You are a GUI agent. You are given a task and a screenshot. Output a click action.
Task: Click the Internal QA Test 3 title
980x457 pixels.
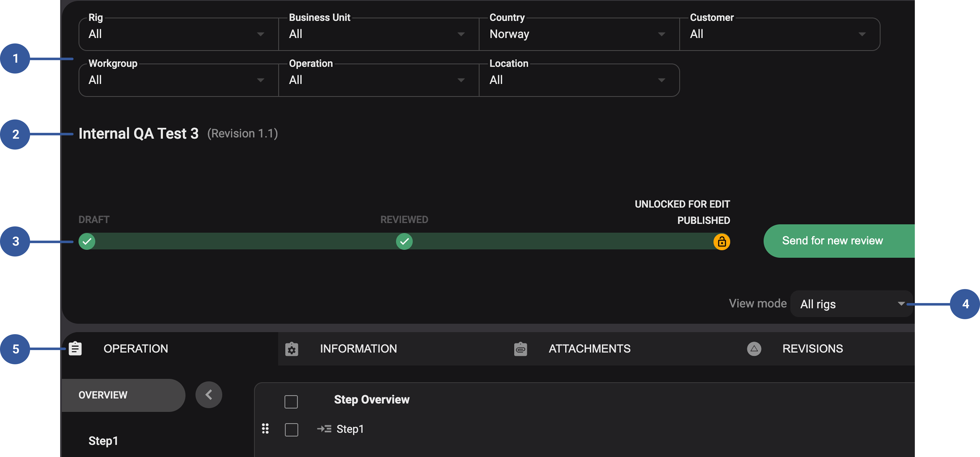pyautogui.click(x=138, y=133)
